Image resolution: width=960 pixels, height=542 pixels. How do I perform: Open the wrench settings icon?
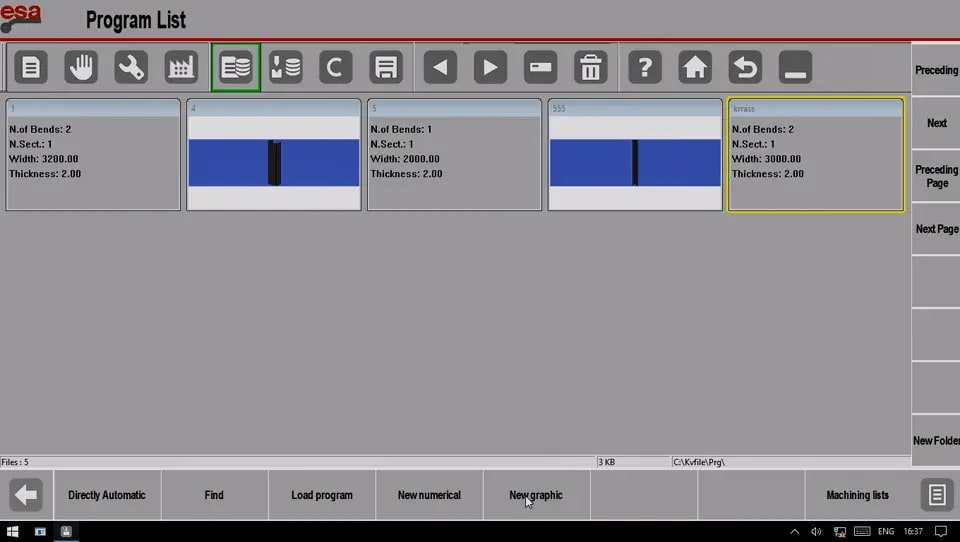point(131,67)
